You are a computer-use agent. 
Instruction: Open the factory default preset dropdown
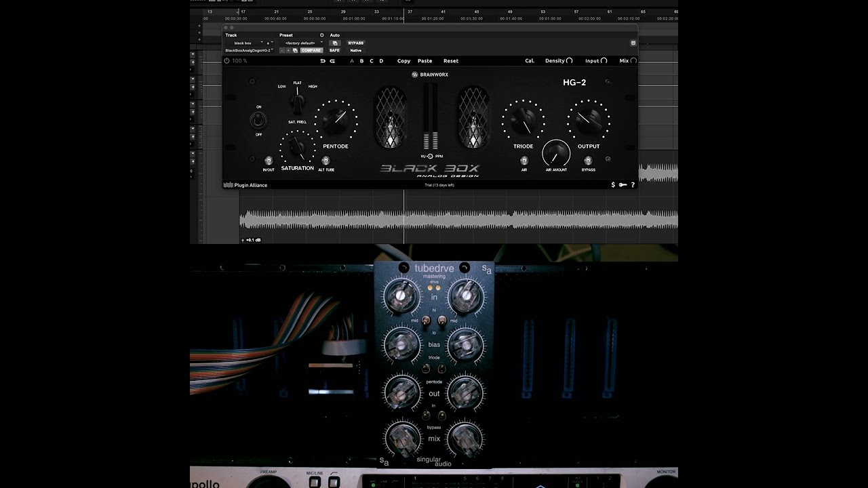click(x=302, y=43)
